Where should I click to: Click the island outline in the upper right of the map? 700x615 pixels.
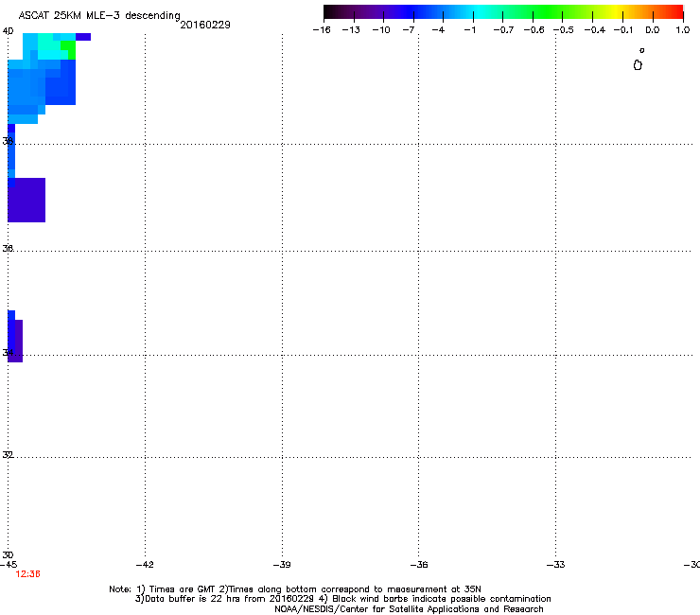(638, 64)
